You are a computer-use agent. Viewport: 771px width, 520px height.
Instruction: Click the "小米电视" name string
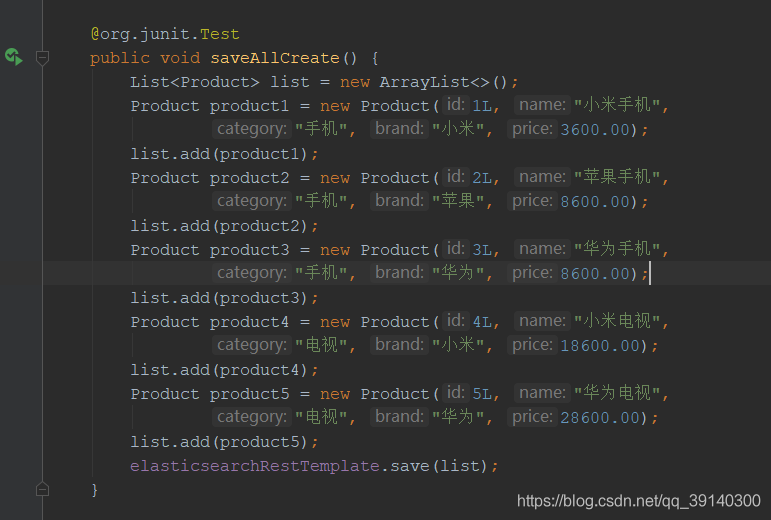click(617, 320)
